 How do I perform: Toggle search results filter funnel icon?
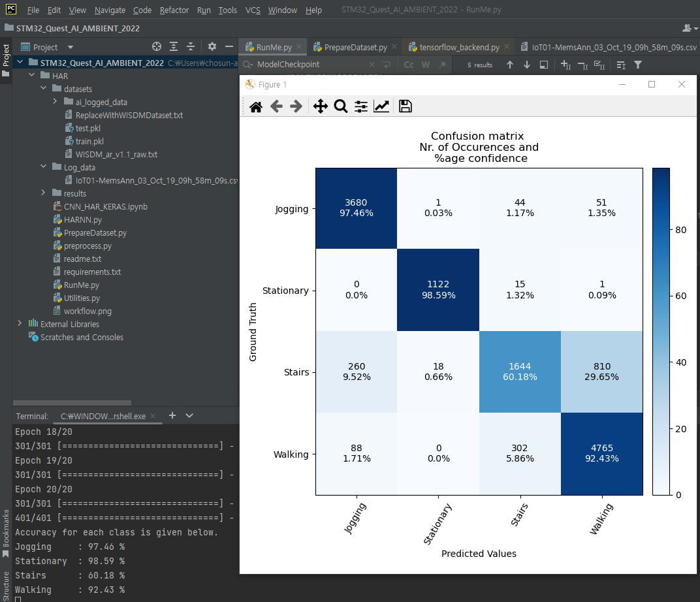click(638, 65)
